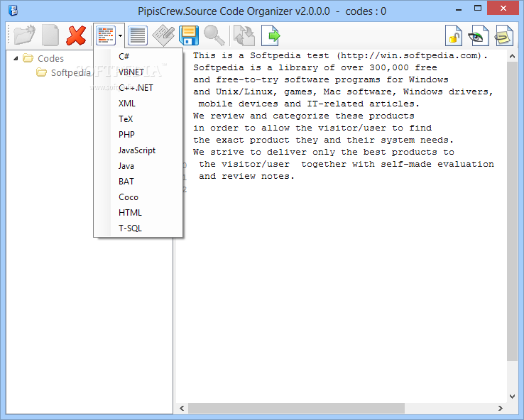Click the copy documents icon
The width and height of the screenshot is (524, 420).
244,35
